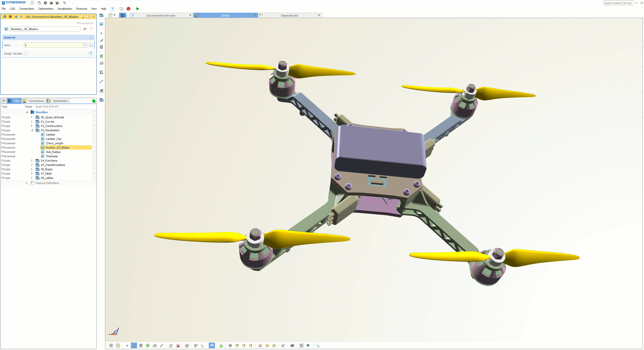Select the green surface tool in left toolbar
The width and height of the screenshot is (644, 350).
tap(101, 56)
